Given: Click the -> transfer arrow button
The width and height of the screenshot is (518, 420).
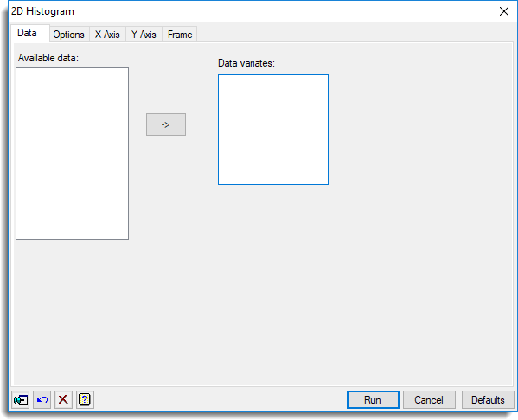Looking at the screenshot, I should [x=166, y=124].
